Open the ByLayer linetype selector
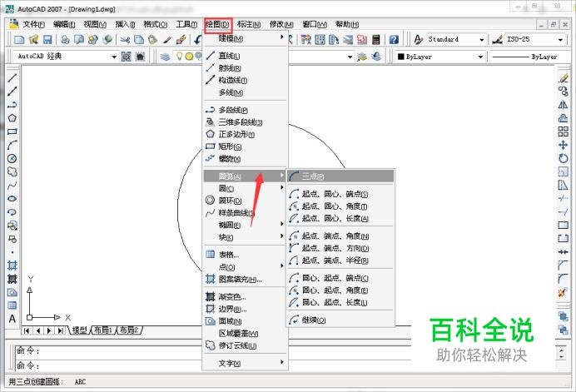This screenshot has width=576, height=392. pyautogui.click(x=530, y=57)
